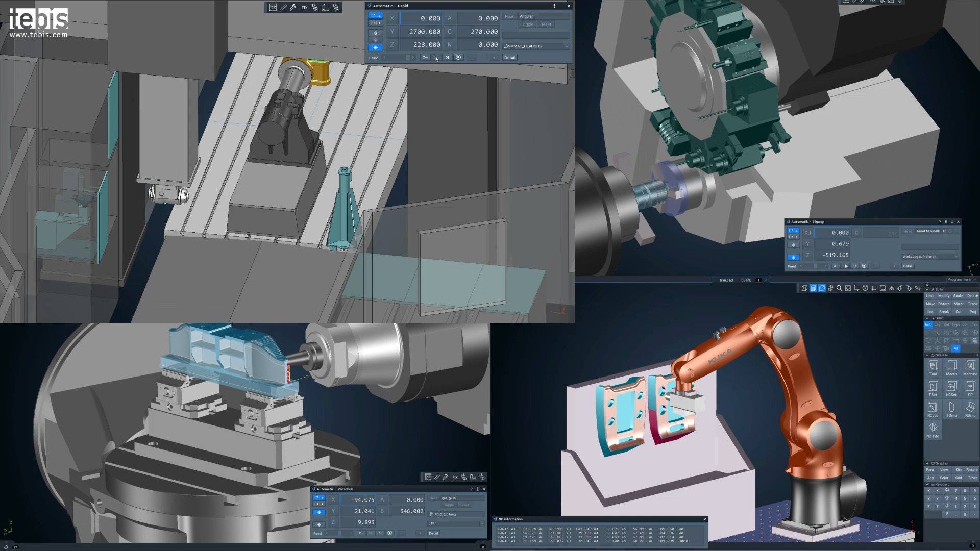Click FIX in the top simulation toolbar
This screenshot has width=980, height=551.
[x=304, y=8]
